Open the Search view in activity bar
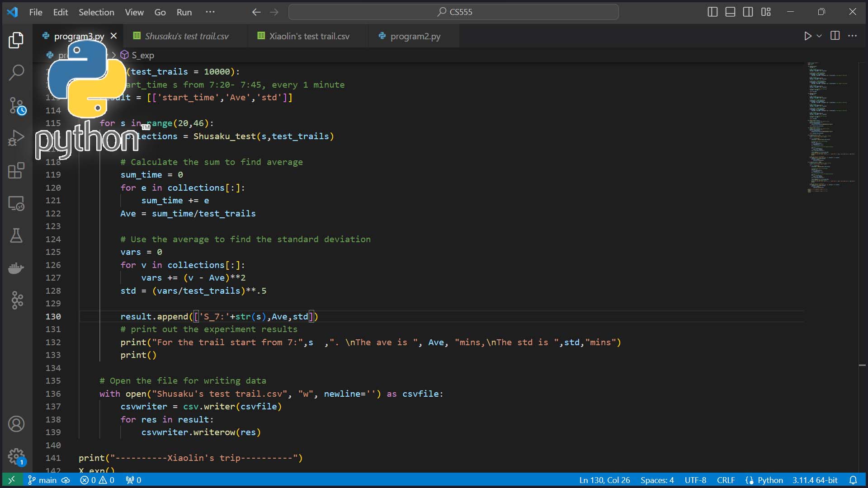 (x=16, y=72)
